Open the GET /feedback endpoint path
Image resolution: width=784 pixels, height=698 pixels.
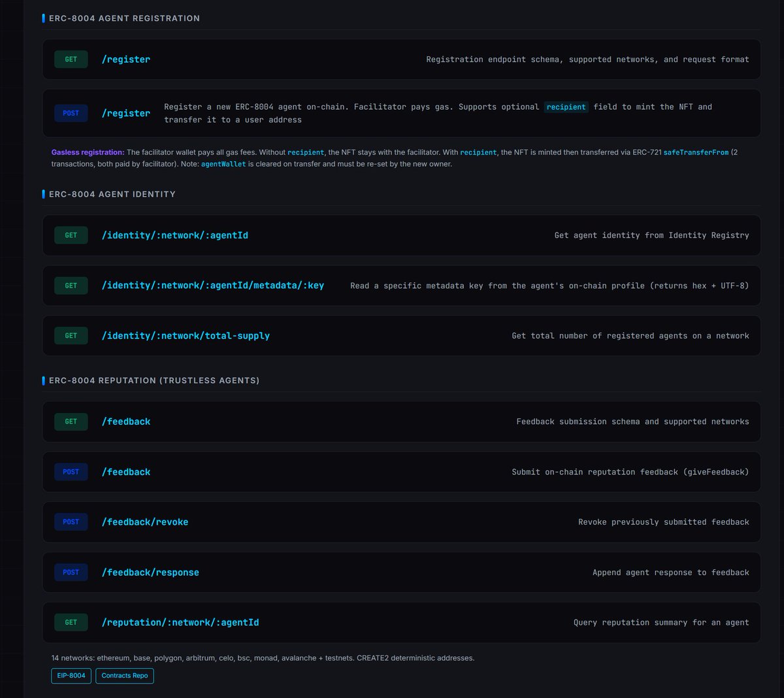(x=126, y=422)
